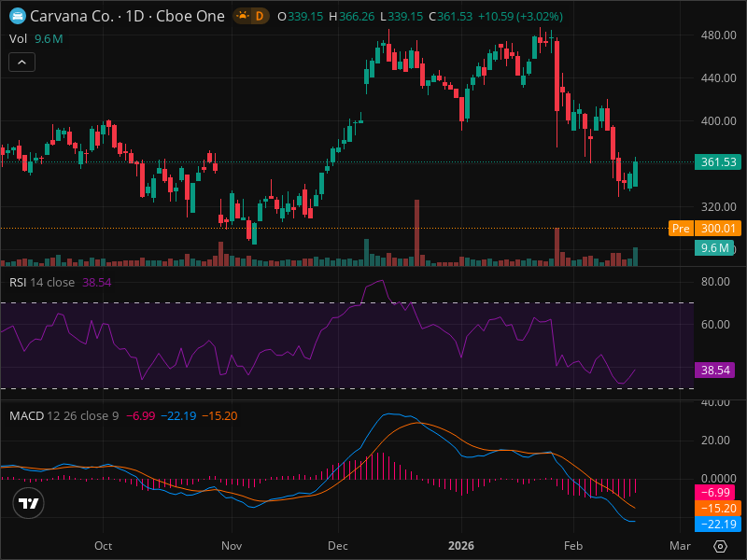Click the pre-market price label 300.01
The width and height of the screenshot is (747, 560).
click(x=718, y=229)
